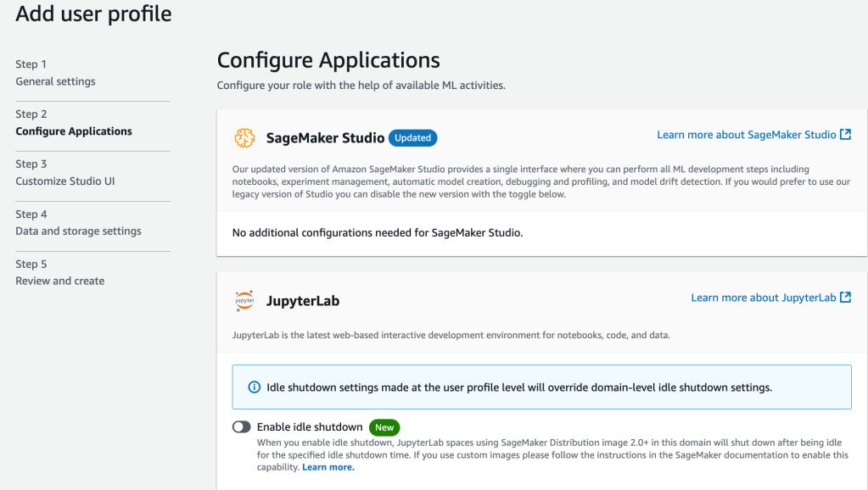Viewport: 868px width, 490px height.
Task: Click the JupyterLab logo icon
Action: pos(244,301)
